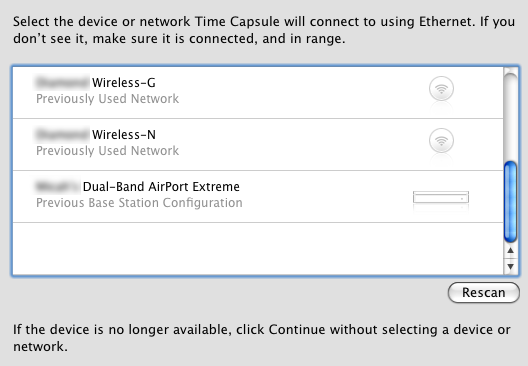Viewport: 528px width, 366px height.
Task: Click "Previously Used Network" under Wireless-G
Action: 107,99
